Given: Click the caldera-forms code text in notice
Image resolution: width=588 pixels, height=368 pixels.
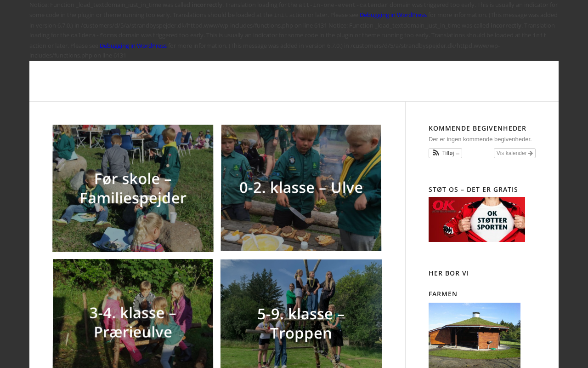Looking at the screenshot, I should point(94,35).
